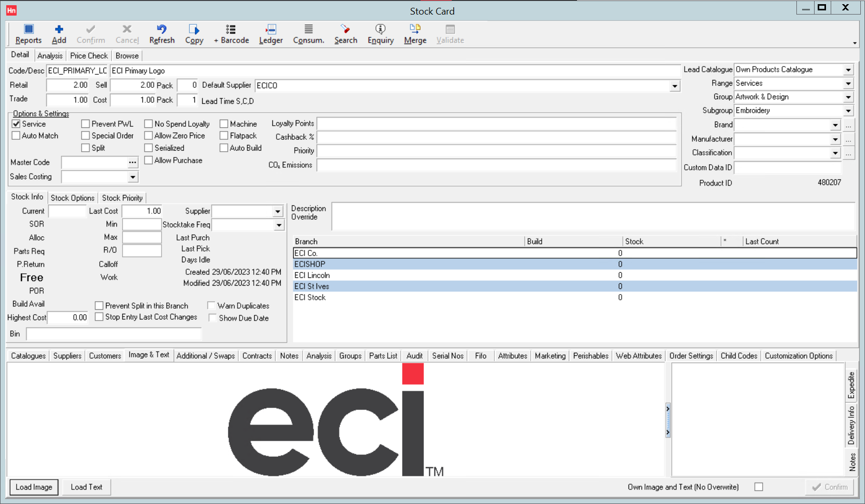The height and width of the screenshot is (504, 865).
Task: Open the Web Attributes tab
Action: (x=639, y=356)
